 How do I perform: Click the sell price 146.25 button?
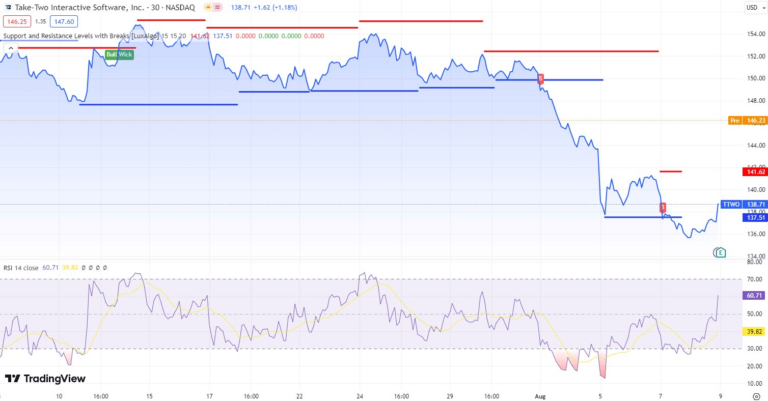pos(16,21)
